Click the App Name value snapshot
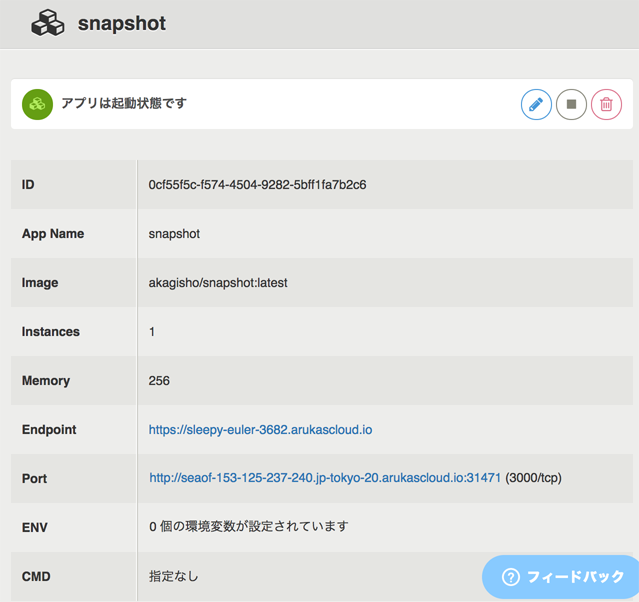Viewport: 639px width, 602px height. click(174, 234)
